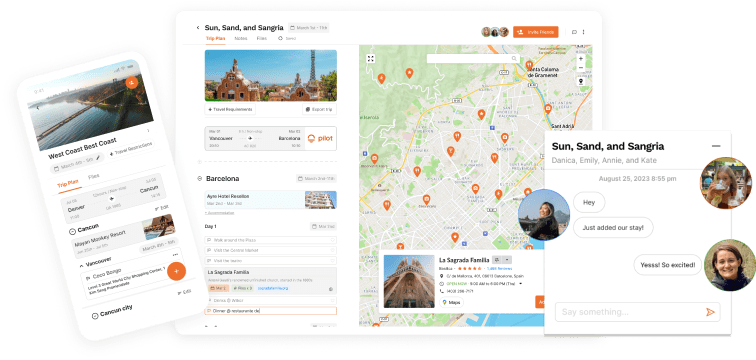Favorite the third activity using heart icon
The image size is (756, 360).
332,261
